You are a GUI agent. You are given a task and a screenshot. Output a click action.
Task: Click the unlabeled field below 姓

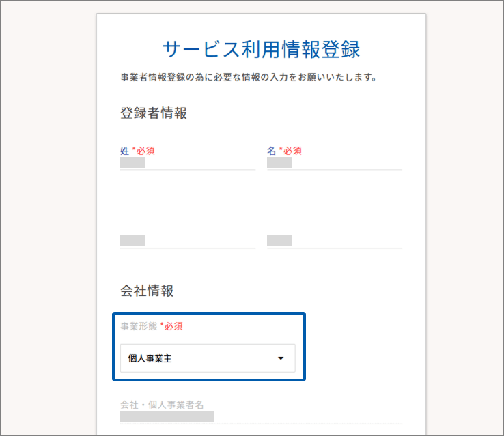coord(187,240)
